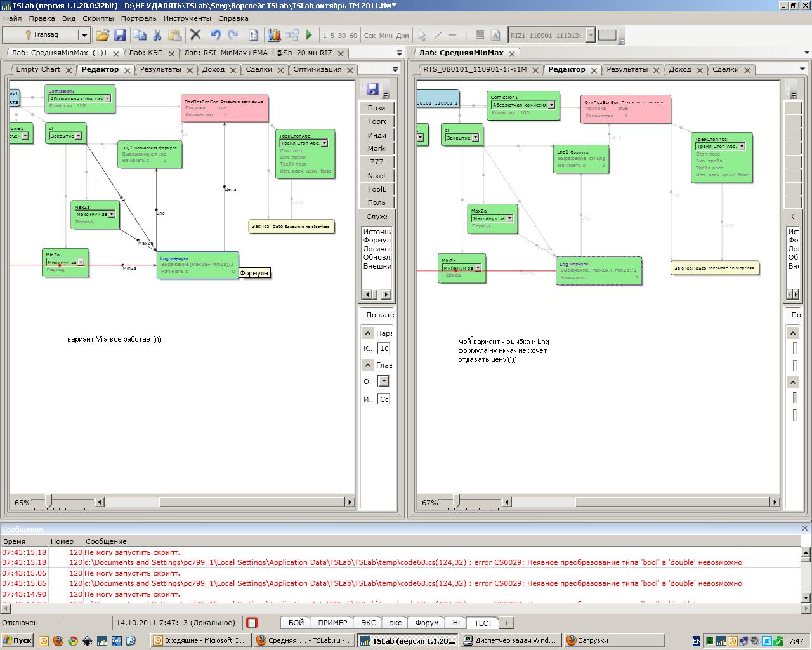
Task: Open the Скрипты menu
Action: coord(98,18)
